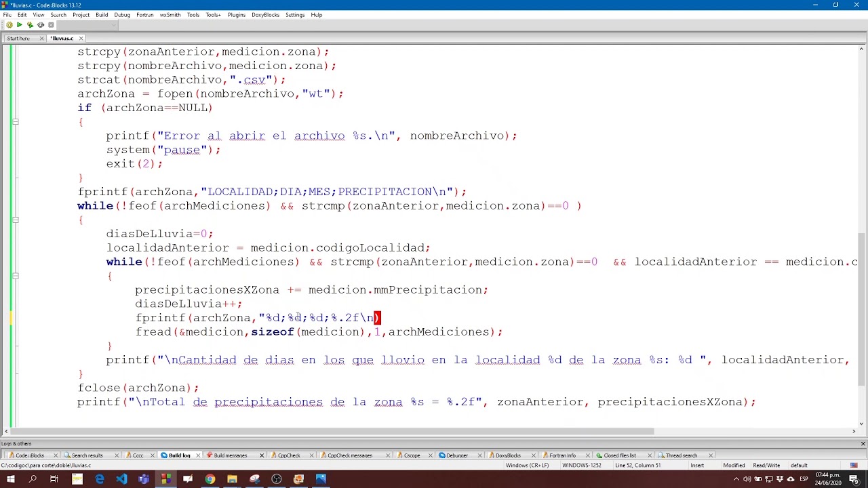
Task: Close the Build log tab
Action: [x=197, y=455]
